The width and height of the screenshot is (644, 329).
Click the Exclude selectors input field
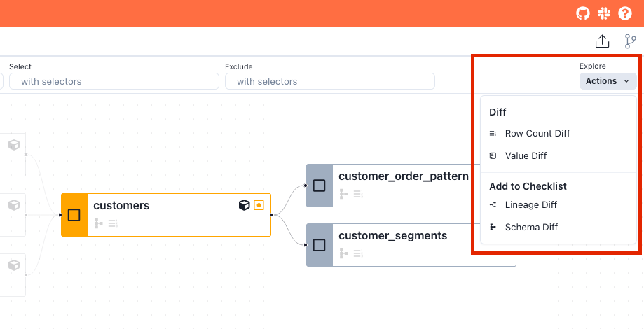click(329, 82)
